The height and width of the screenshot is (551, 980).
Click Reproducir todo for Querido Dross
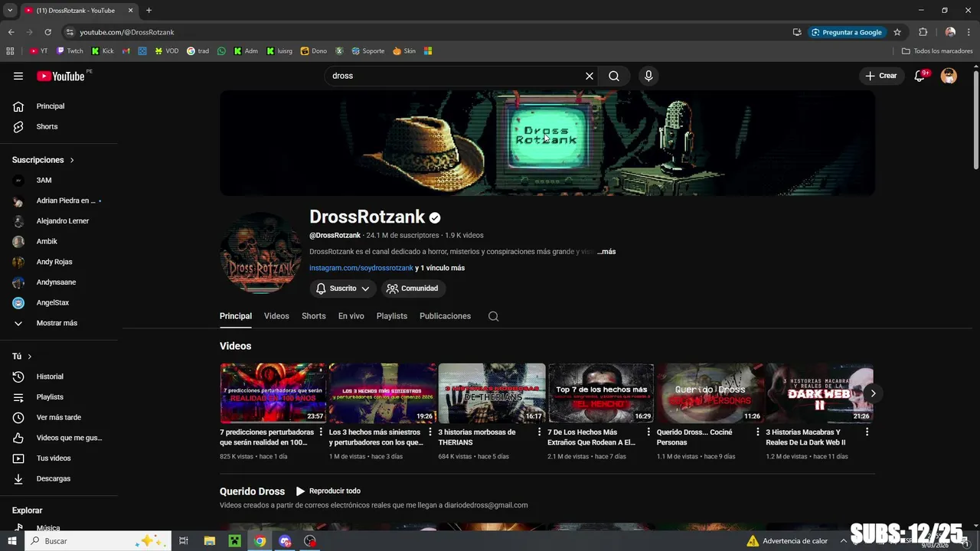click(328, 491)
